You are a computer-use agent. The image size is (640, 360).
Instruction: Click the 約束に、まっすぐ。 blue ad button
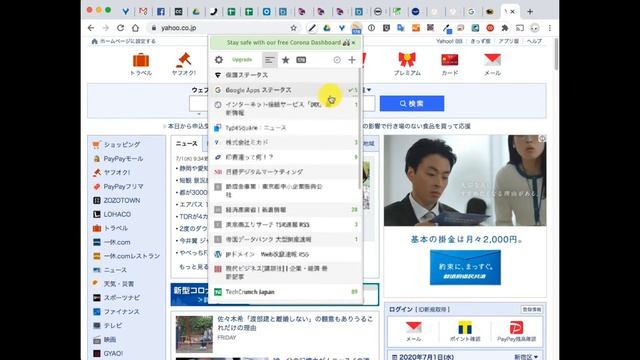[x=465, y=268]
